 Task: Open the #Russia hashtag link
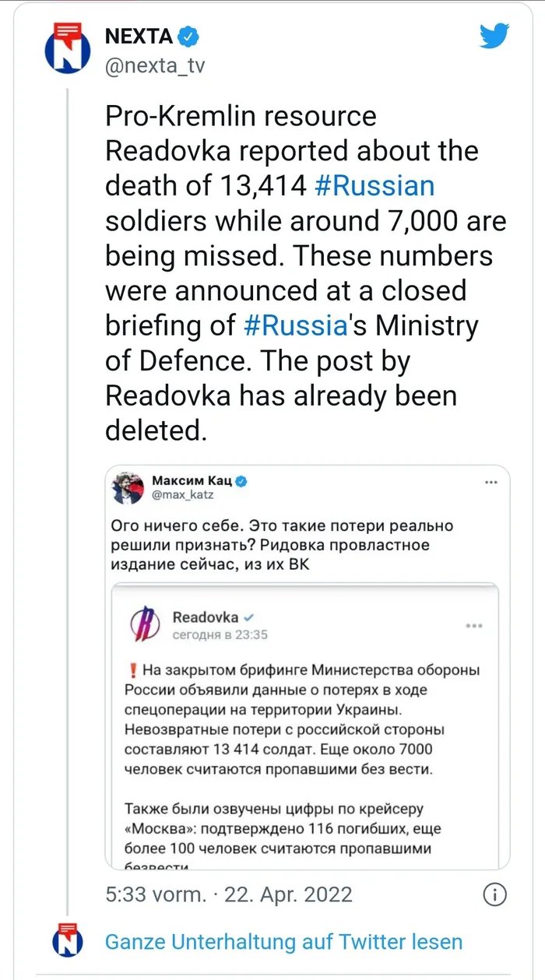pyautogui.click(x=295, y=325)
